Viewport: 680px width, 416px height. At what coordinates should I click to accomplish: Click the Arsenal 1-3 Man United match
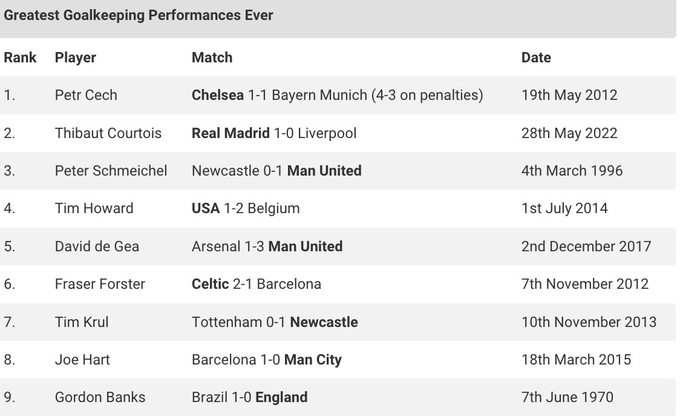coord(267,246)
